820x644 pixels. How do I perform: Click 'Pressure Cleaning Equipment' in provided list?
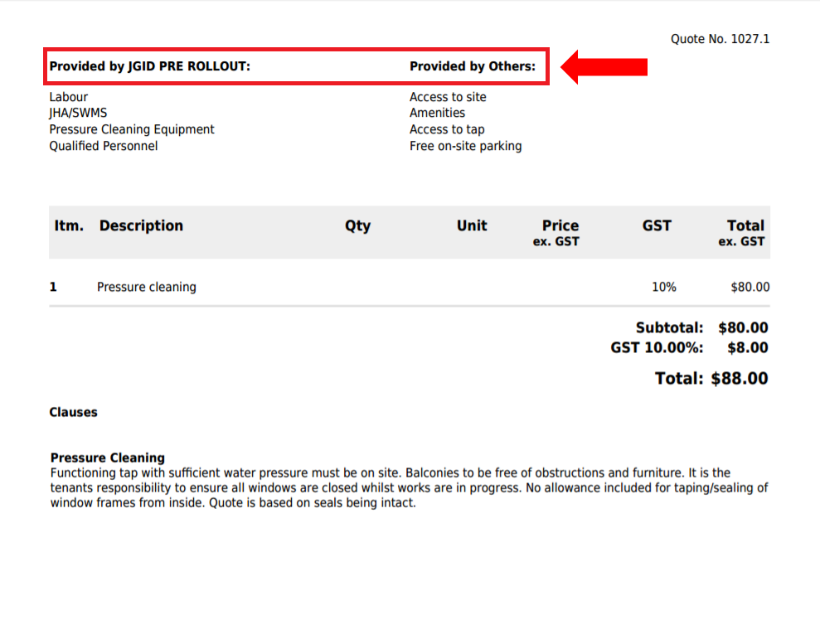click(x=132, y=129)
